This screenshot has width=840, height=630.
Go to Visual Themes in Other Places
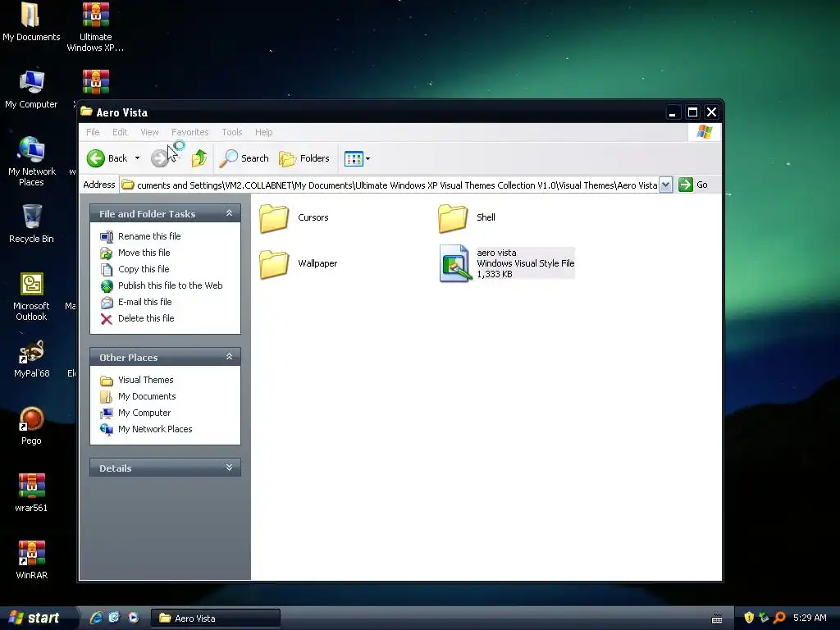pos(137,380)
